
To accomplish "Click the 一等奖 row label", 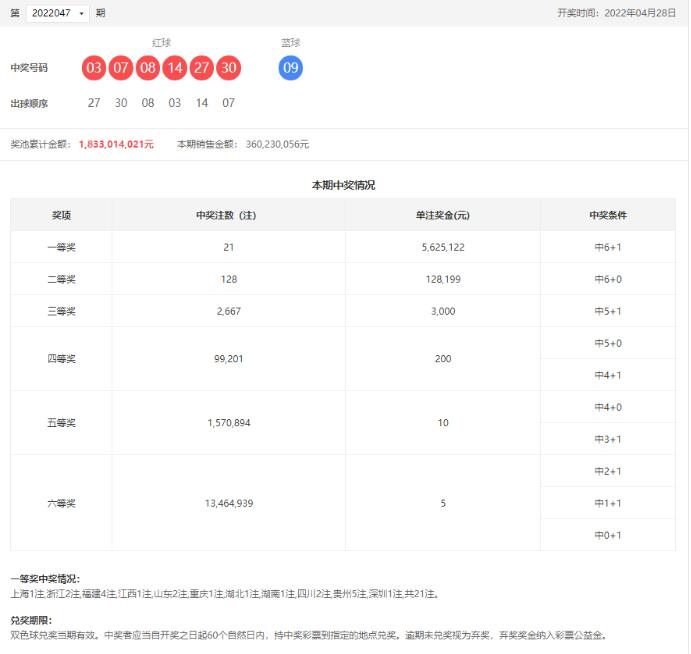I will pyautogui.click(x=61, y=248).
